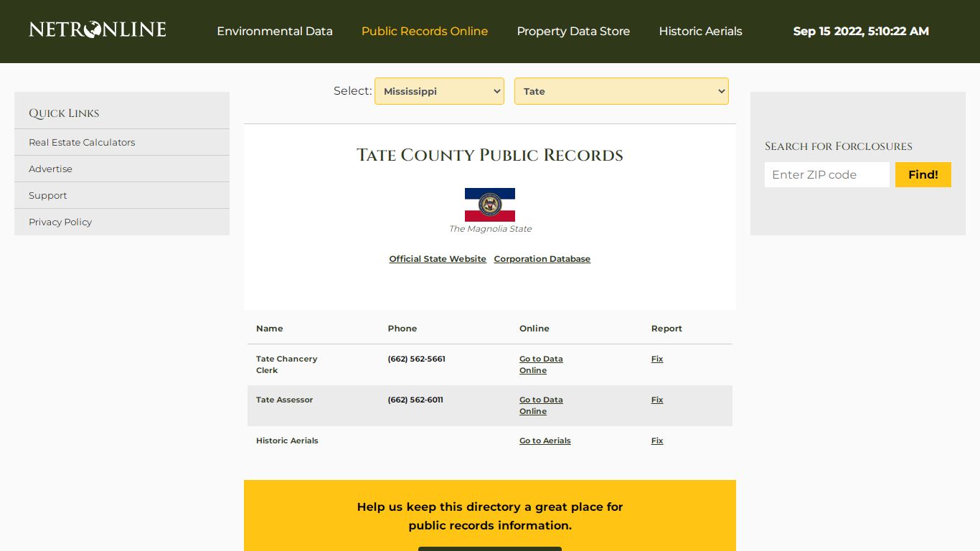The height and width of the screenshot is (551, 980).
Task: Click the Mississippi state flag image
Action: click(490, 204)
